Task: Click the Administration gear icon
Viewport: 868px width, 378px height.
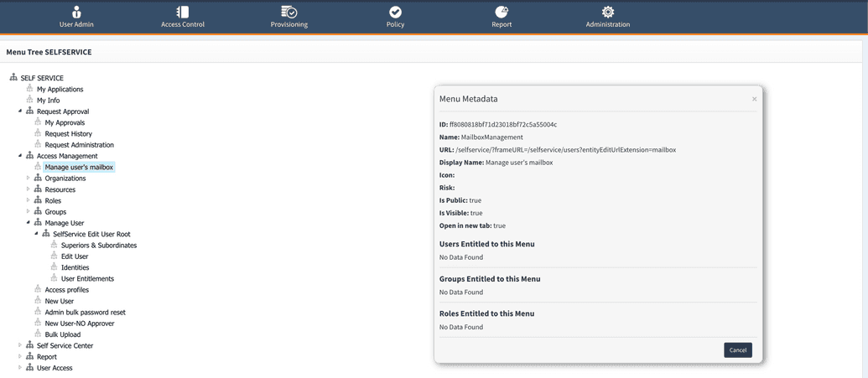Action: (x=608, y=12)
